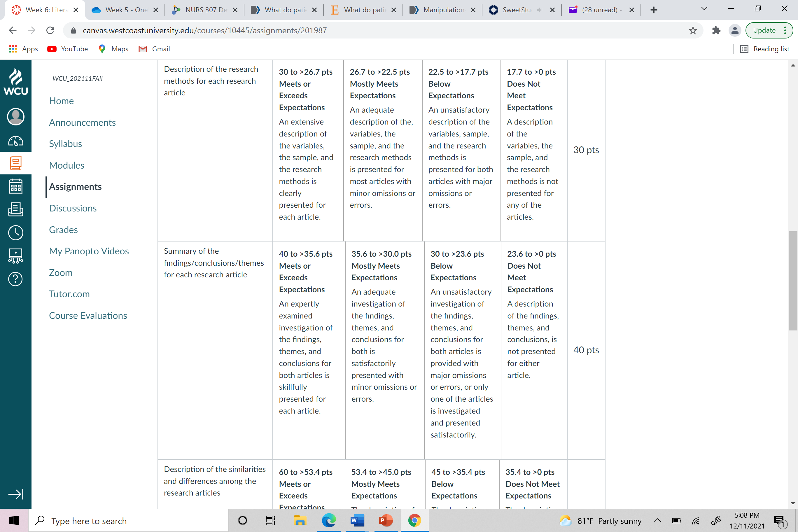Viewport: 798px width, 532px height.
Task: Open the Maps bookmark
Action: click(113, 49)
